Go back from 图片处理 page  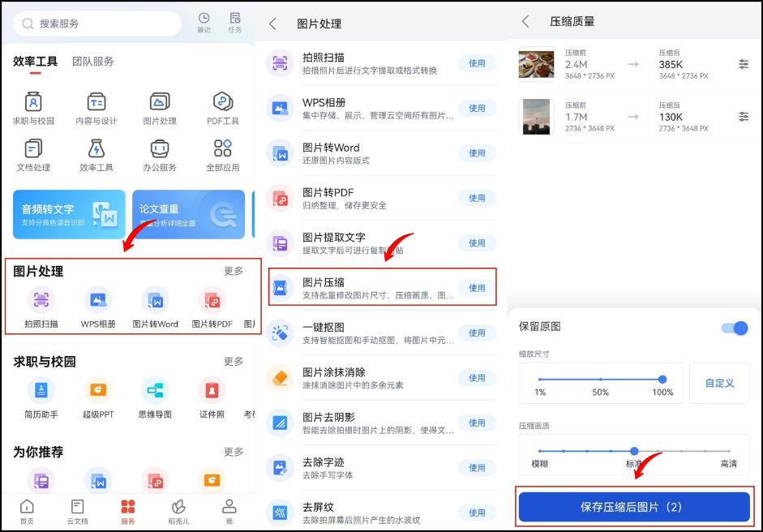coord(273,24)
